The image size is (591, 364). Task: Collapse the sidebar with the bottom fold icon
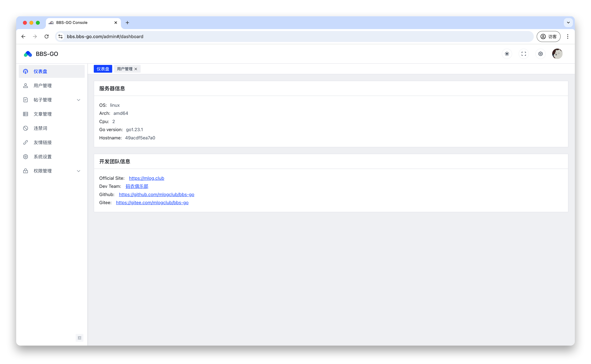click(x=80, y=338)
